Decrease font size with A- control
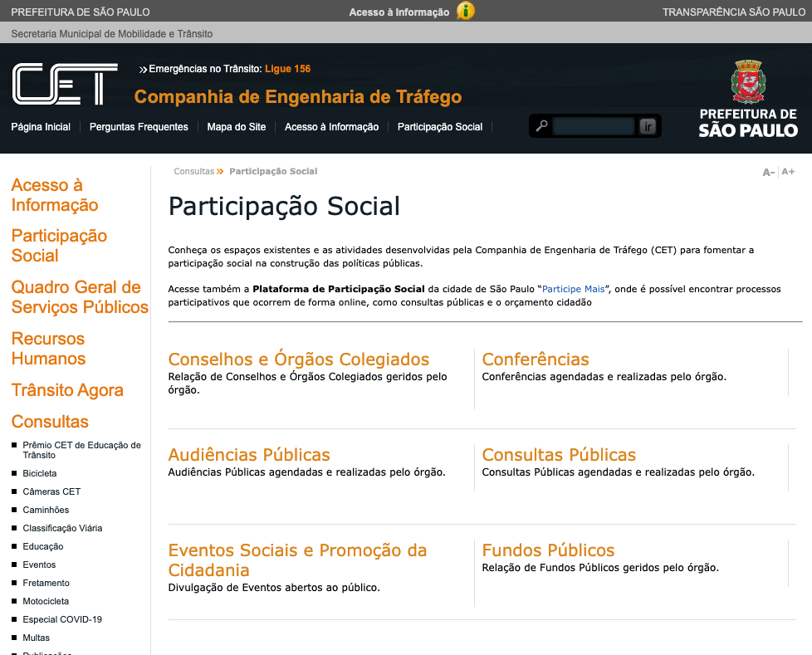 coord(768,172)
